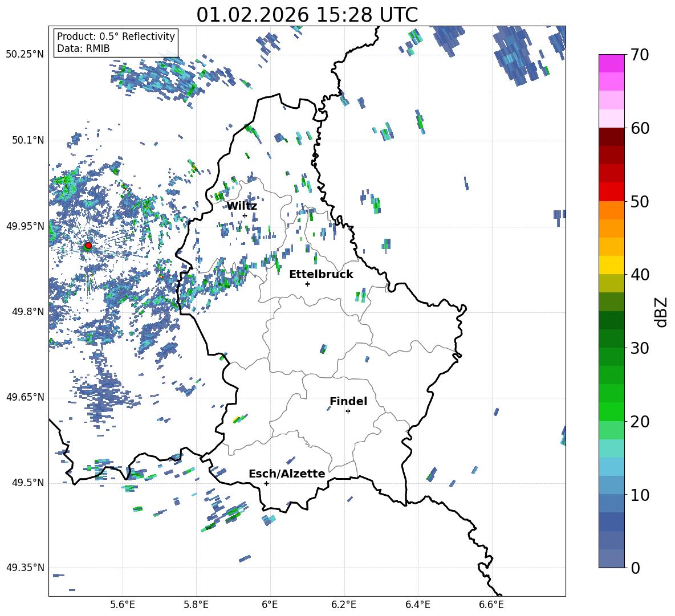This screenshot has height=616, width=675.
Task: Click the 10 tick on colorbar
Action: [x=639, y=495]
